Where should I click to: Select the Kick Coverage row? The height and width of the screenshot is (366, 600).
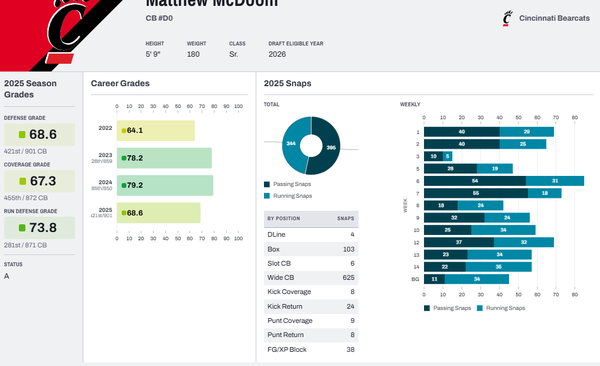[x=311, y=292]
